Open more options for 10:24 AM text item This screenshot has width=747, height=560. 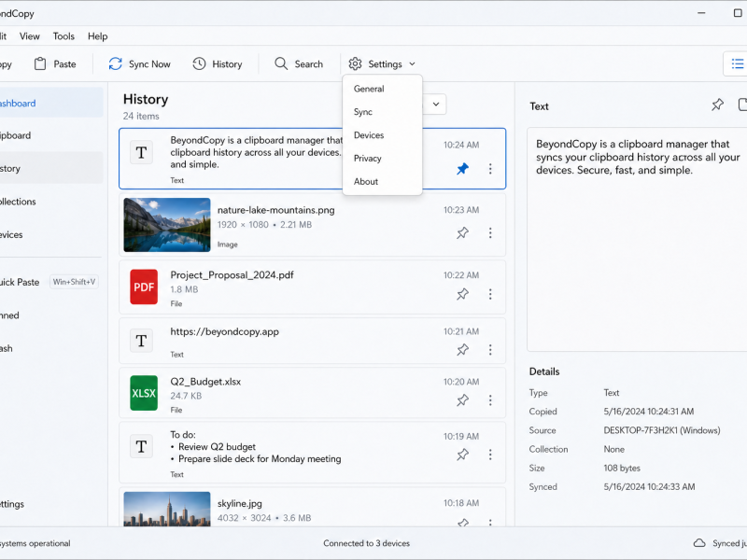490,169
